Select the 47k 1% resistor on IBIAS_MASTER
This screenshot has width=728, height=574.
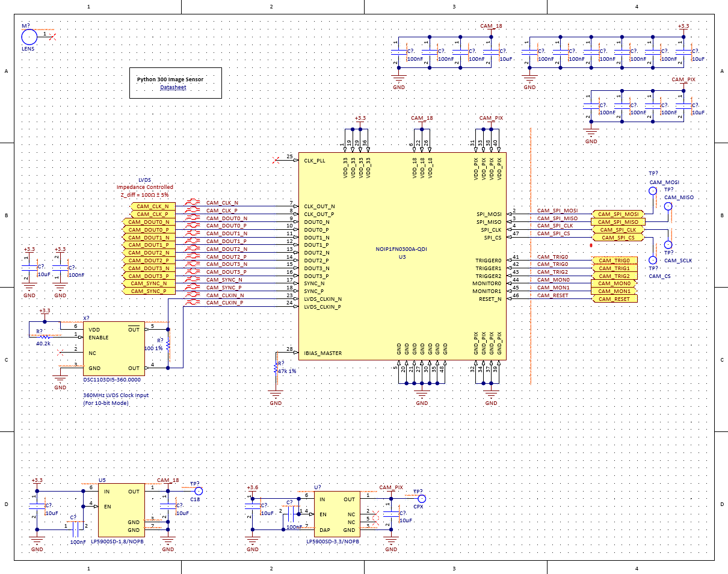pyautogui.click(x=276, y=369)
